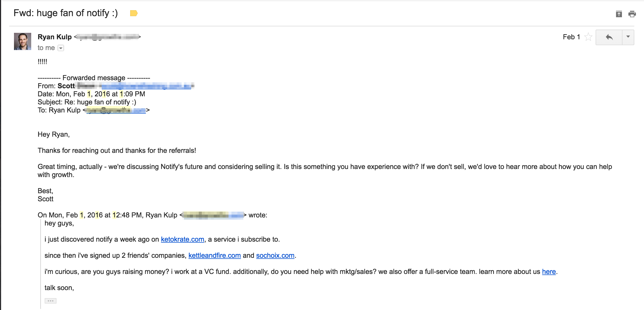Screen dimensions: 644x310
Task: Open the kettleandfire.com link
Action: click(x=214, y=255)
